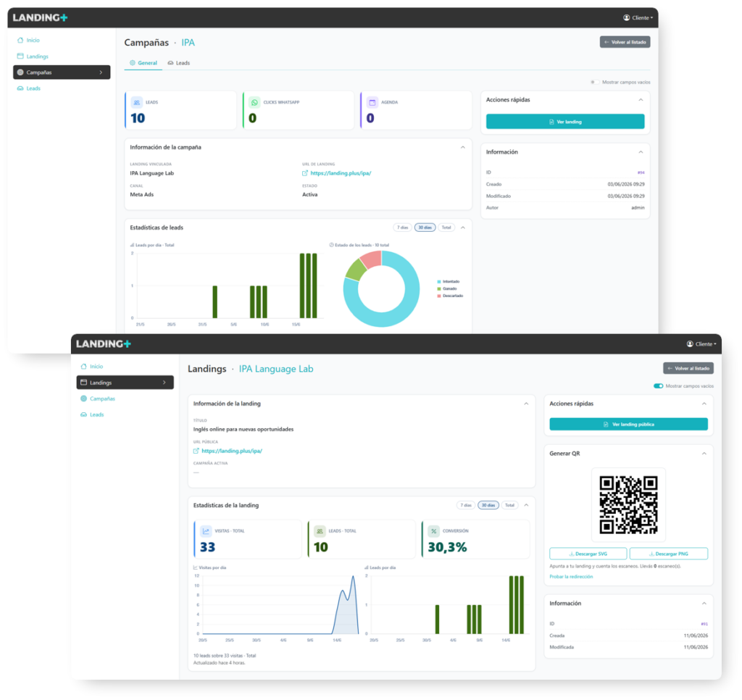Image resolution: width=742 pixels, height=700 pixels.
Task: Click the user avatar icon in Landings window header
Action: pyautogui.click(x=690, y=344)
